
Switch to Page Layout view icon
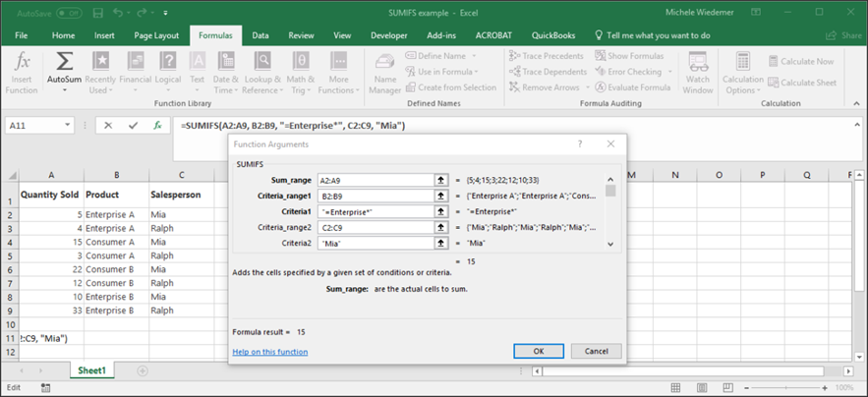(703, 387)
